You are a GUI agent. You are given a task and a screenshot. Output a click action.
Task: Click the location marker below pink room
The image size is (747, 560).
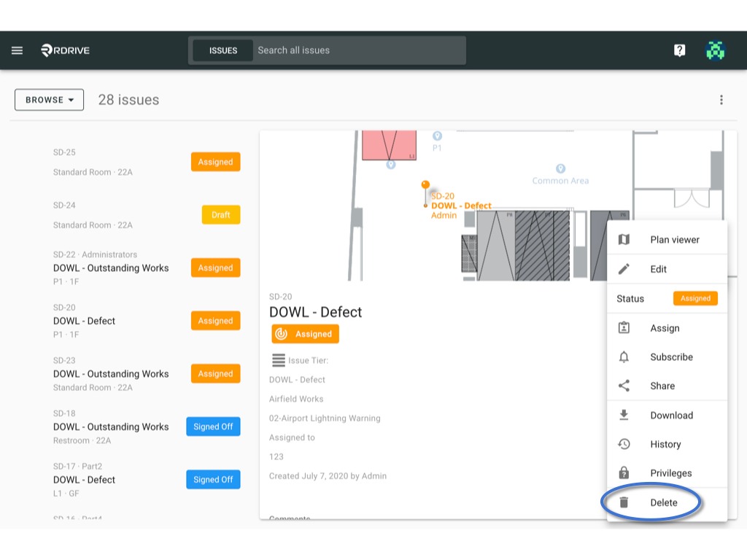click(x=391, y=165)
